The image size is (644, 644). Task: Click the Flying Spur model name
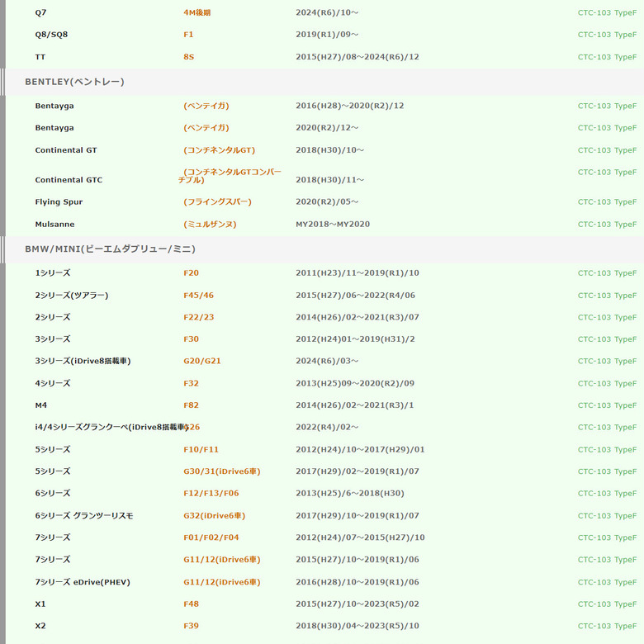tap(59, 201)
